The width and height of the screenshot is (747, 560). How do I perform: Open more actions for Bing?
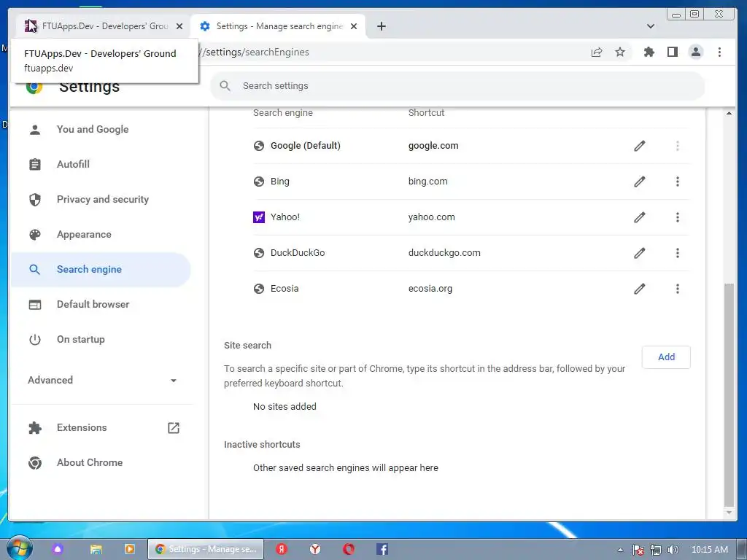pos(678,182)
